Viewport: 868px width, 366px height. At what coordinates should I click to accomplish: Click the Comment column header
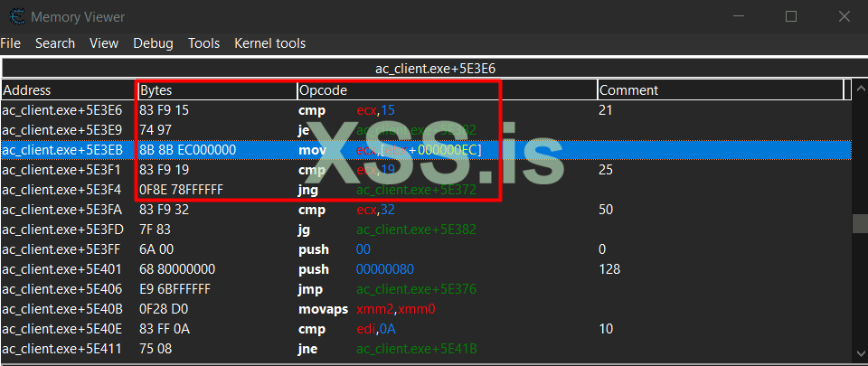(x=721, y=90)
